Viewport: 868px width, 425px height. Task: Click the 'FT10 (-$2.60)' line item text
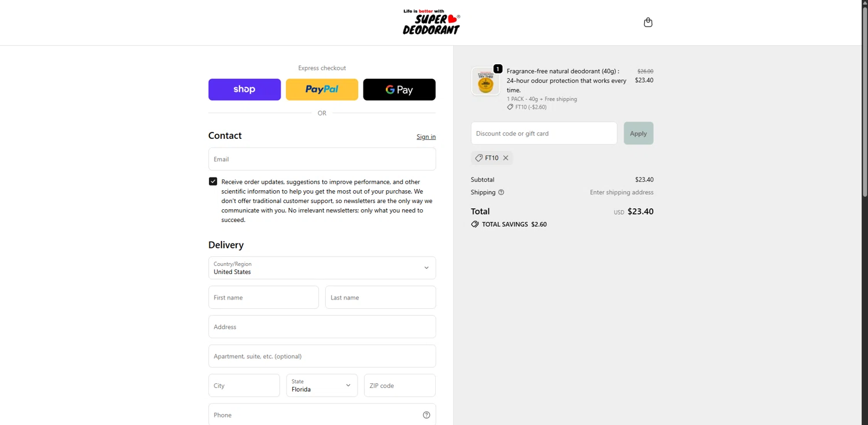coord(531,107)
